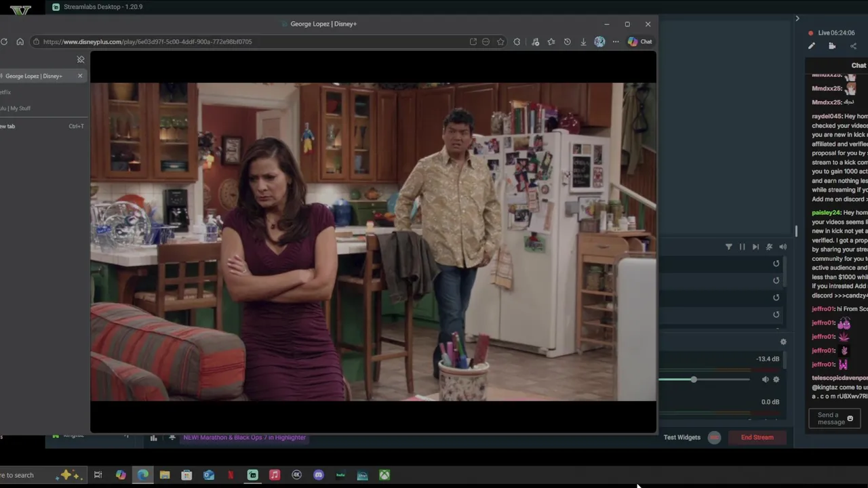Viewport: 868px width, 488px height.
Task: Open Microsoft Store from taskbar
Action: (186, 475)
